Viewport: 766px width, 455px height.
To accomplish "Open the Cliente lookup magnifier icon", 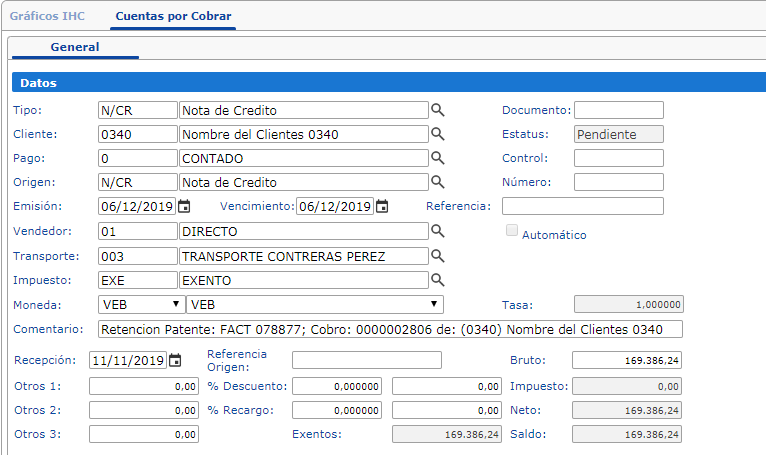I will 437,134.
